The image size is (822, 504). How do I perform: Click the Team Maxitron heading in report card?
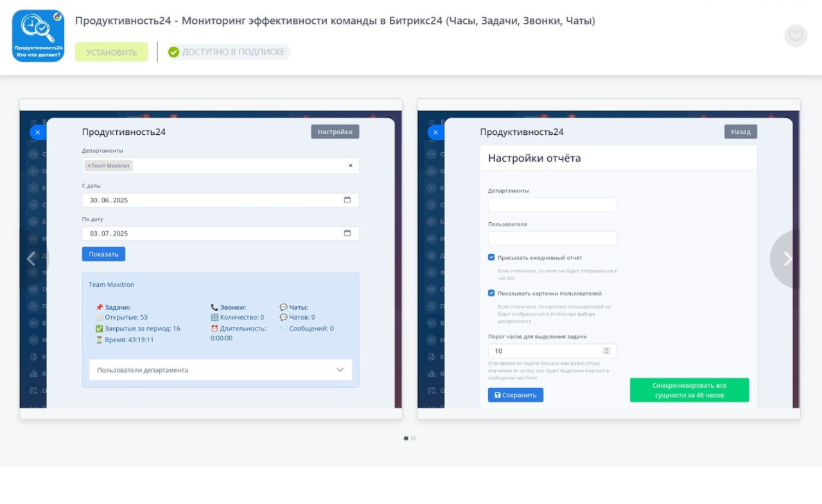click(x=112, y=284)
